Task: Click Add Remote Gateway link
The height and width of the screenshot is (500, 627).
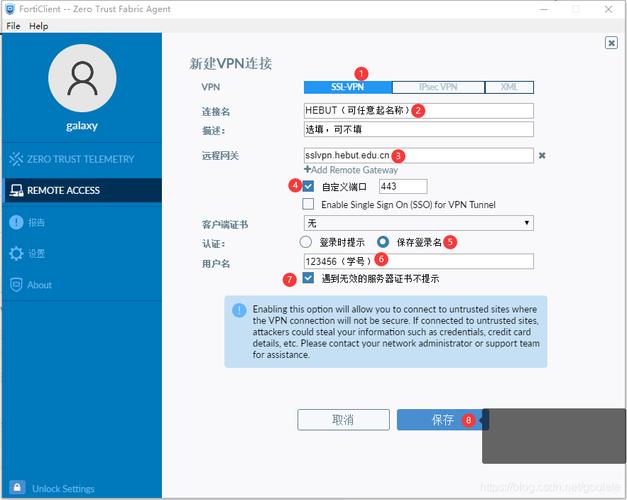Action: coord(351,170)
